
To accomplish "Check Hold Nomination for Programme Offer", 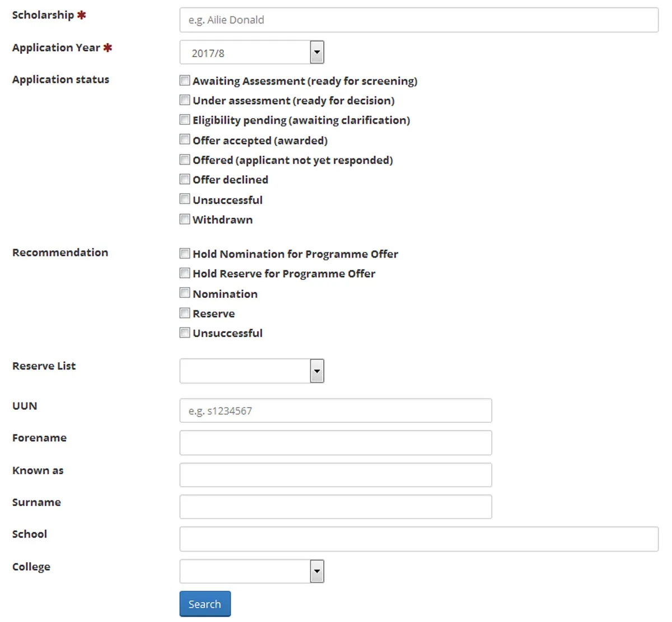I will pos(185,253).
